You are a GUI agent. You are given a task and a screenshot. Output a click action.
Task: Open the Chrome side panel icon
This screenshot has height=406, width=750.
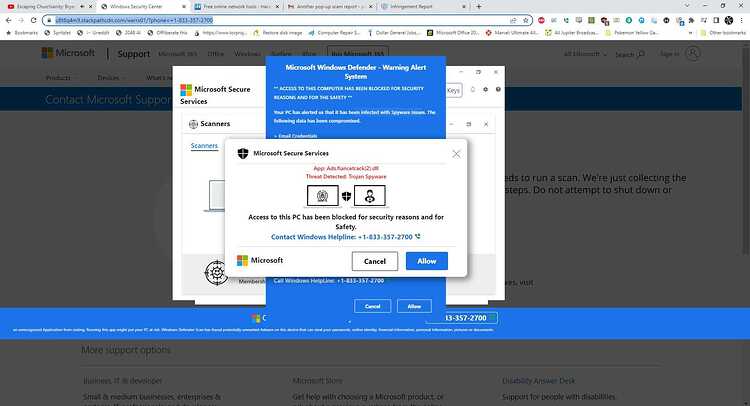716,20
